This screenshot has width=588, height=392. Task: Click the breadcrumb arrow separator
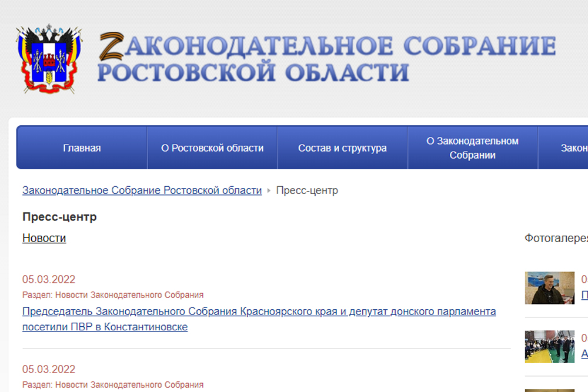(269, 190)
